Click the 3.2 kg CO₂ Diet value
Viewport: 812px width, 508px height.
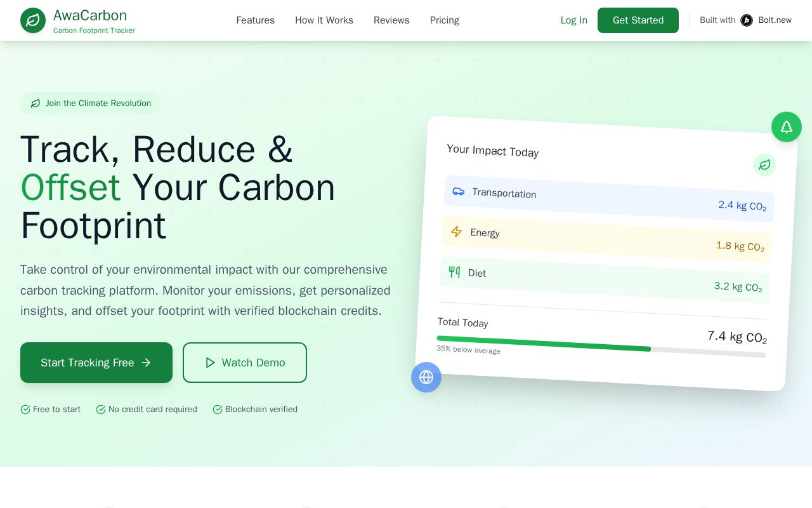pyautogui.click(x=738, y=287)
